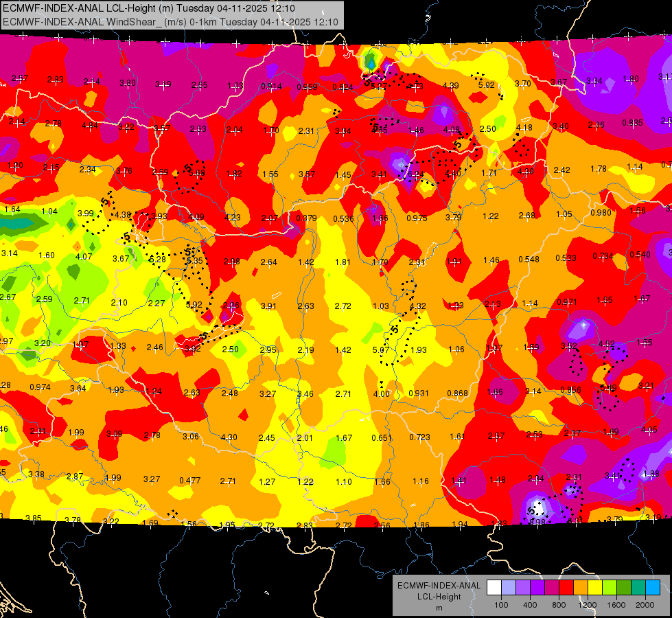The height and width of the screenshot is (618, 672).
Task: Click the grid value 4.73
Action: coord(415,87)
